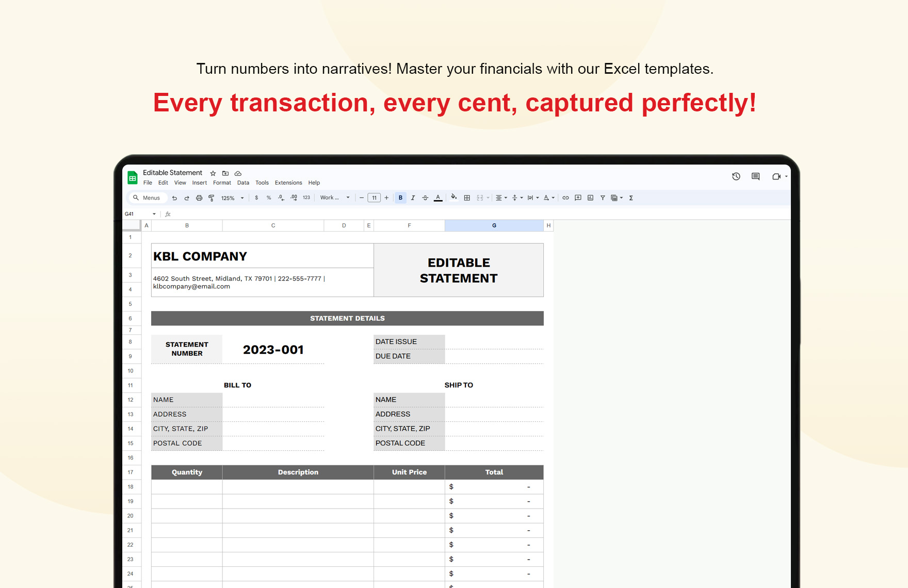Screen dimensions: 908x588
Task: Activate the paint format tool
Action: pos(212,198)
